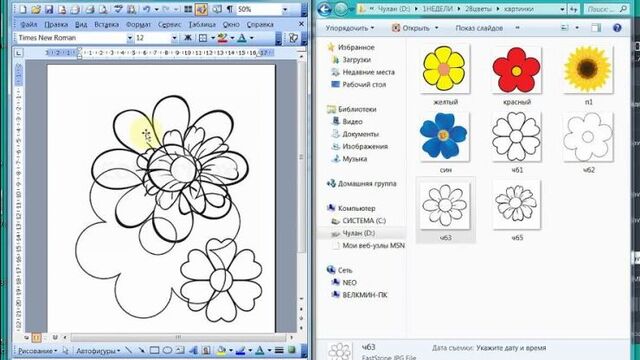The height and width of the screenshot is (360, 640).
Task: Click the 3-D style green icon
Action: 291,351
